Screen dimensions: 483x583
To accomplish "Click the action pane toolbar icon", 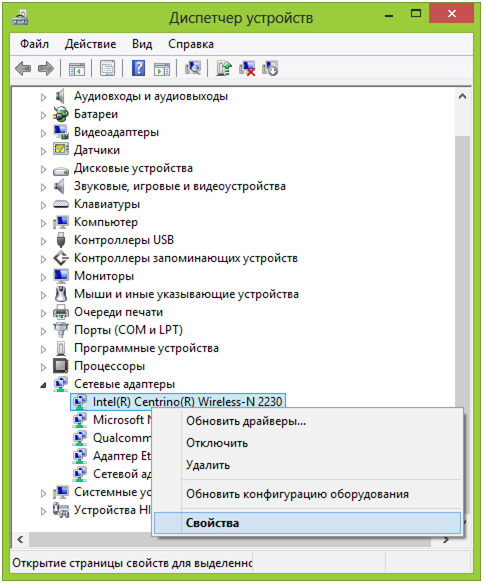I will [162, 69].
